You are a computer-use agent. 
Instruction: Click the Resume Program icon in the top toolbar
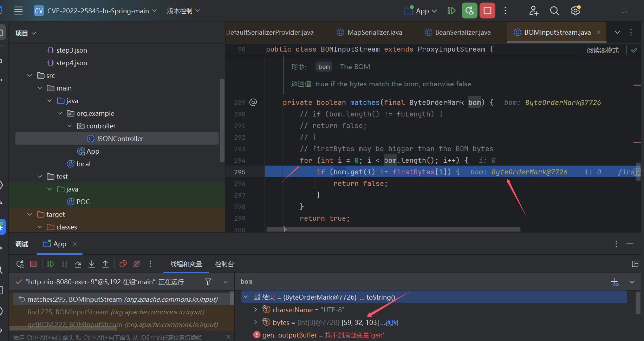(x=451, y=11)
